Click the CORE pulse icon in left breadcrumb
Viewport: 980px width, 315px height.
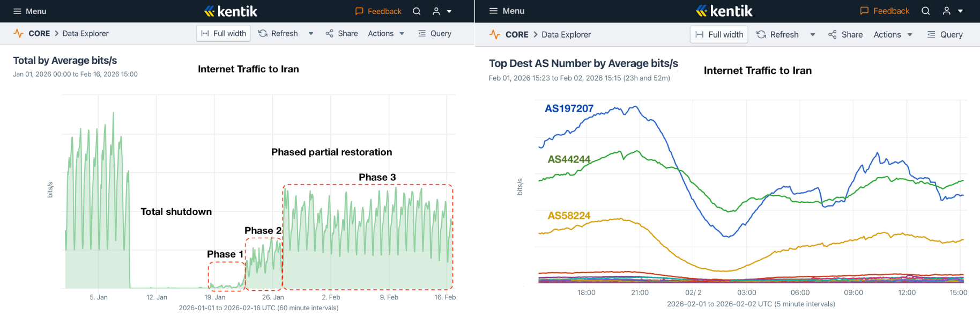pyautogui.click(x=19, y=33)
